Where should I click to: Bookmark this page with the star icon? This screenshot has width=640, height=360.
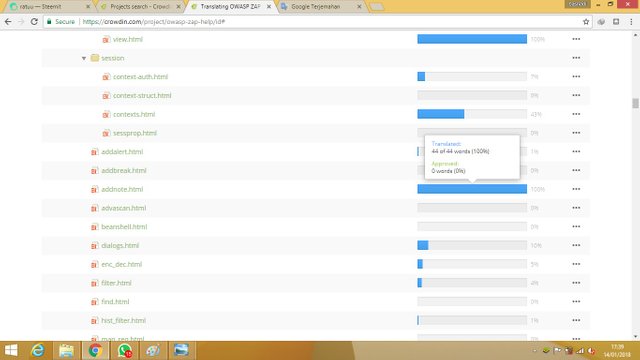pyautogui.click(x=586, y=22)
